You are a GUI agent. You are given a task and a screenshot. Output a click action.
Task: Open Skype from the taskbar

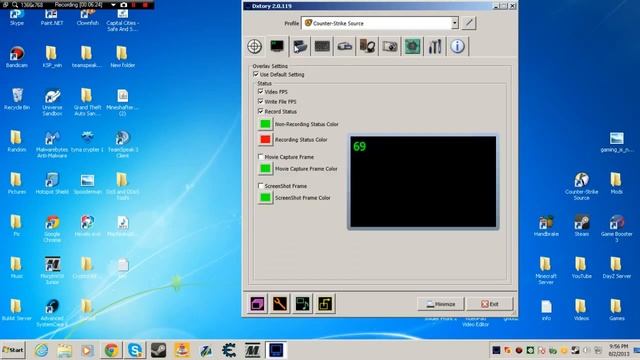tap(135, 350)
